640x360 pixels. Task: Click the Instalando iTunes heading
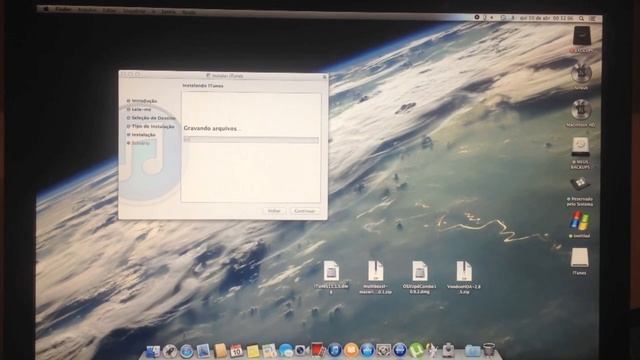[203, 86]
